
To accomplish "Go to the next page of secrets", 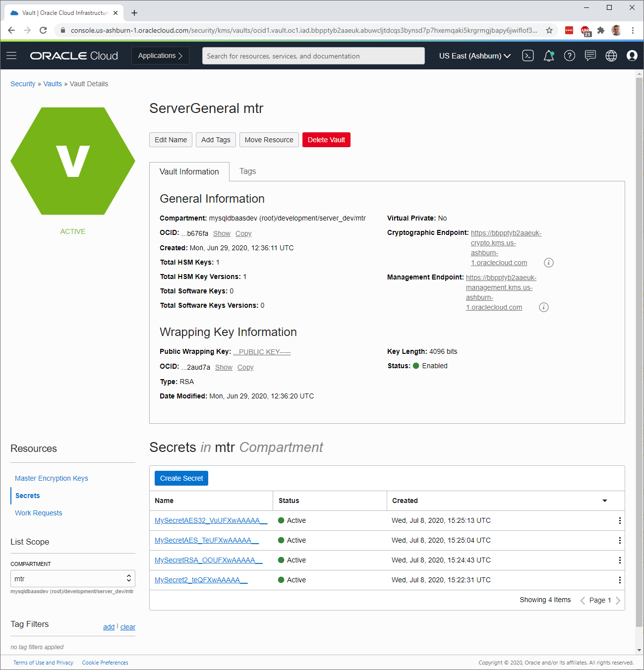I will [x=618, y=600].
